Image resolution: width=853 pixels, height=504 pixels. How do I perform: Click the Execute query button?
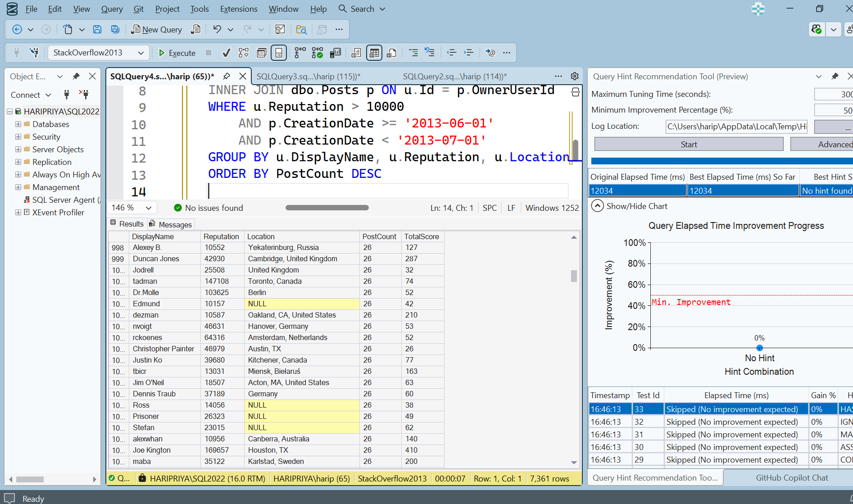[177, 53]
